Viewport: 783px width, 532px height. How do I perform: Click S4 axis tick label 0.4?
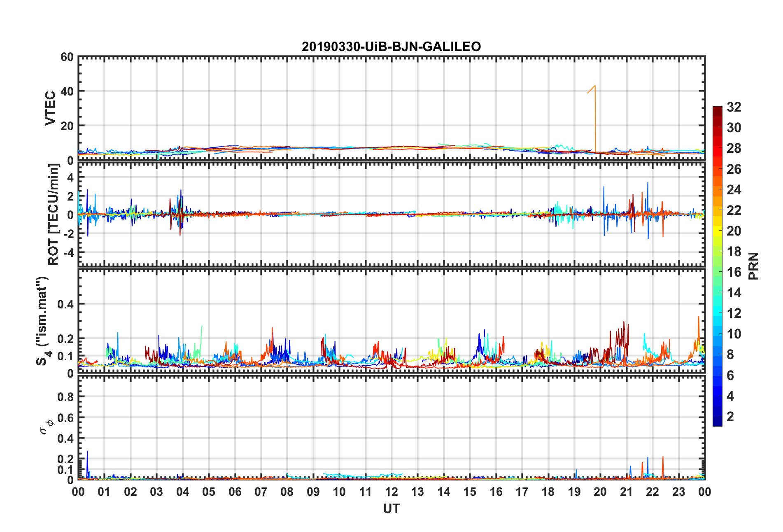pyautogui.click(x=65, y=304)
